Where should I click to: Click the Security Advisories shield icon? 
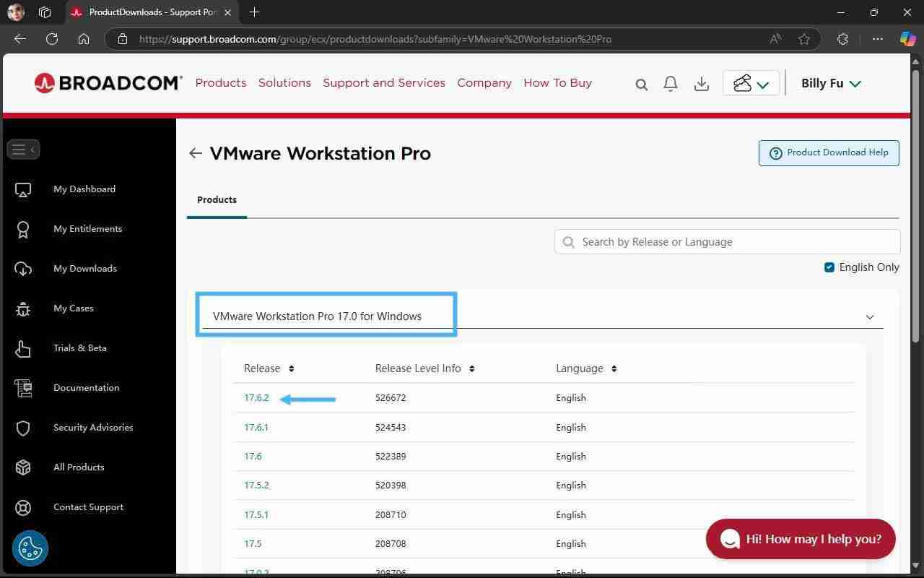[x=23, y=427]
